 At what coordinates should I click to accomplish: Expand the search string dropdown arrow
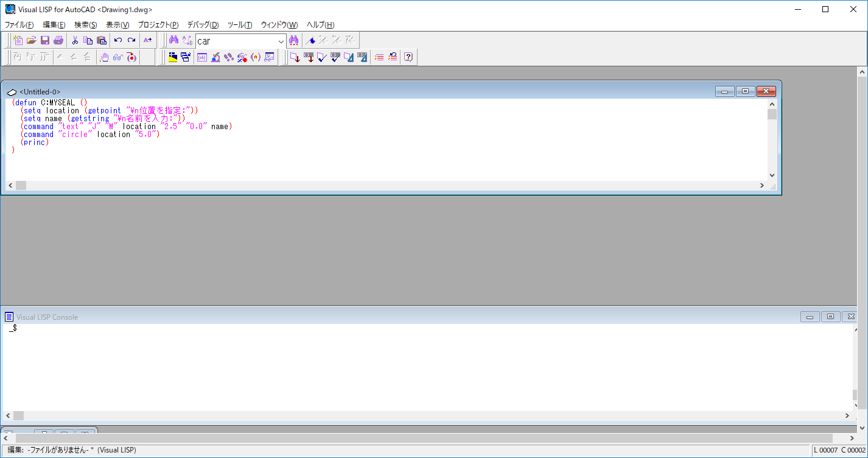[x=281, y=41]
